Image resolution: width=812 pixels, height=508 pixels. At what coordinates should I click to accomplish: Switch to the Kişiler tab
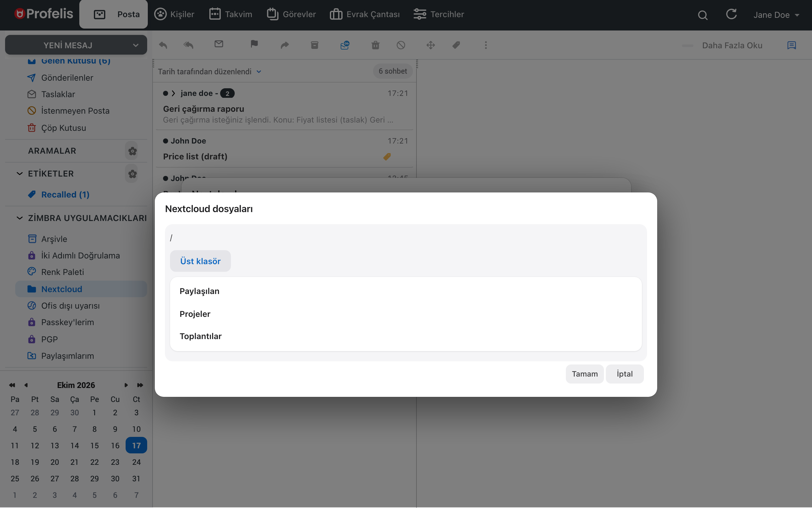point(174,14)
